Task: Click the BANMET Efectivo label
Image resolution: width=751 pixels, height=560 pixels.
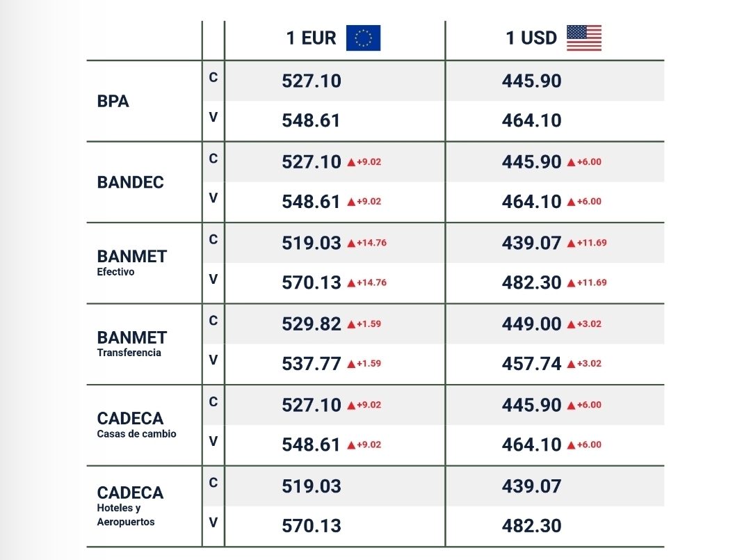Action: [132, 262]
